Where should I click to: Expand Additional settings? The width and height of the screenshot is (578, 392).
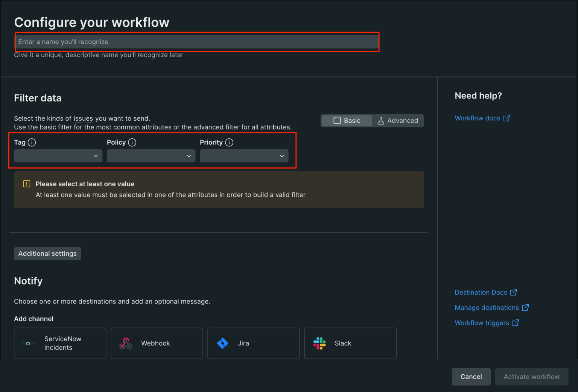(x=47, y=254)
